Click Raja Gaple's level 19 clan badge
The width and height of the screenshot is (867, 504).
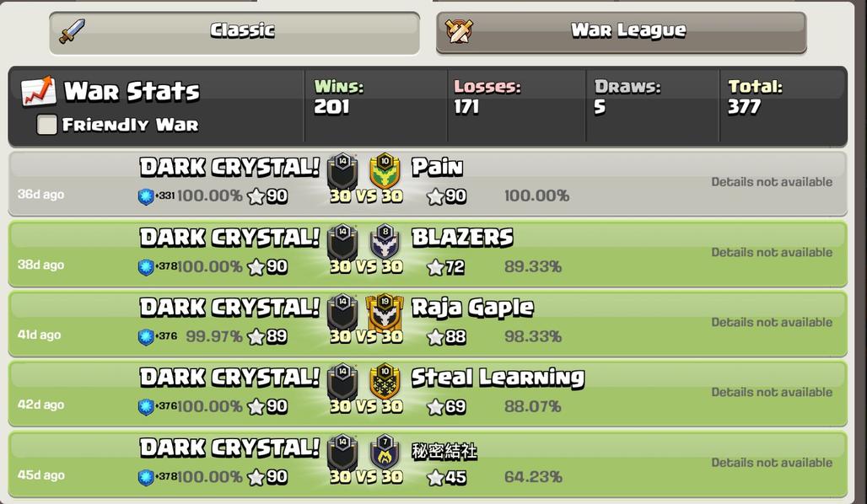point(385,312)
